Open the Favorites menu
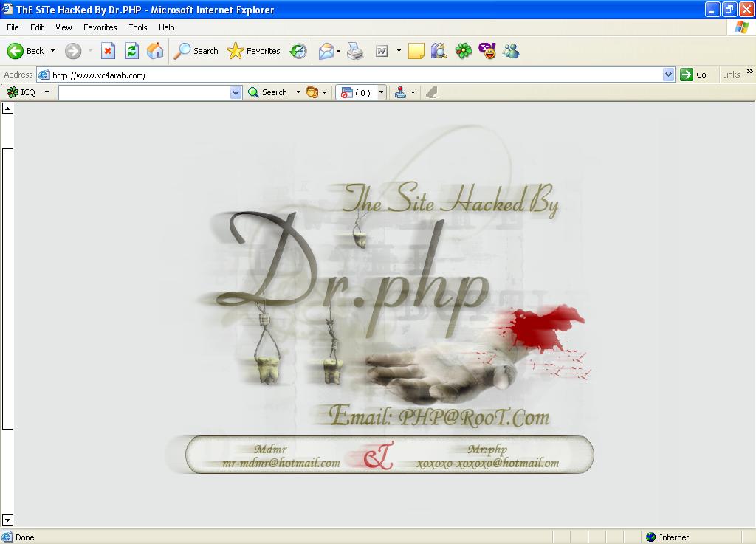 (x=100, y=27)
